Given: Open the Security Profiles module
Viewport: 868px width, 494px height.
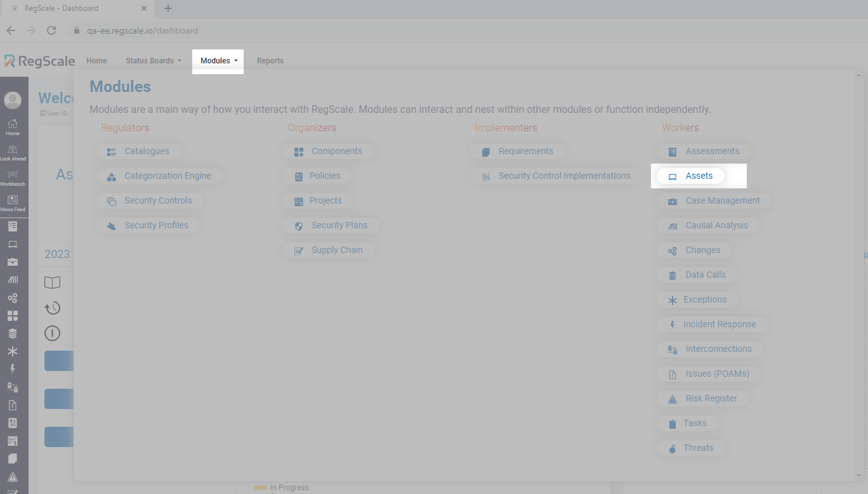Looking at the screenshot, I should pyautogui.click(x=148, y=226).
